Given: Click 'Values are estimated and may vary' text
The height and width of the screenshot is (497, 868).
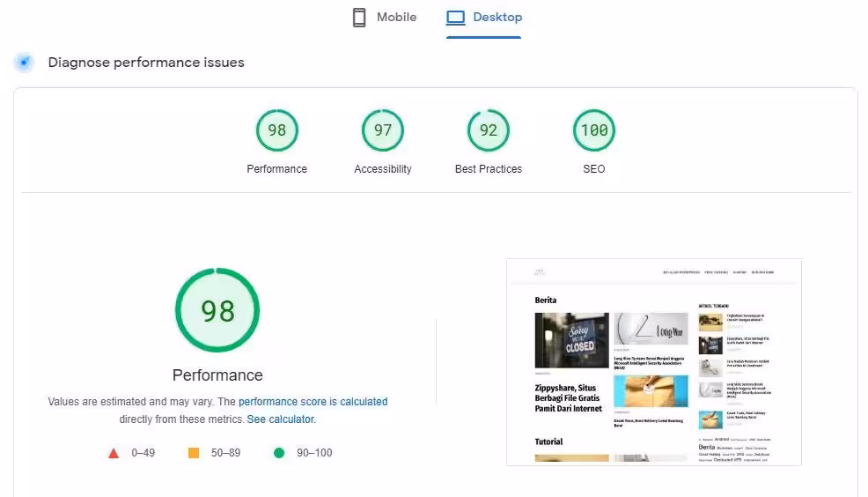Looking at the screenshot, I should [130, 402].
